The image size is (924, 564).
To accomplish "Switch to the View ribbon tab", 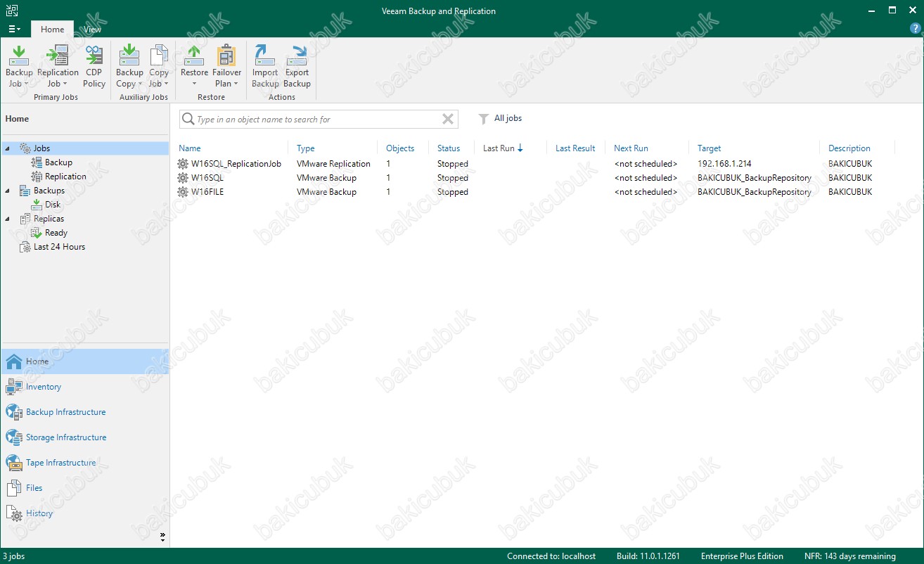I will (x=92, y=30).
